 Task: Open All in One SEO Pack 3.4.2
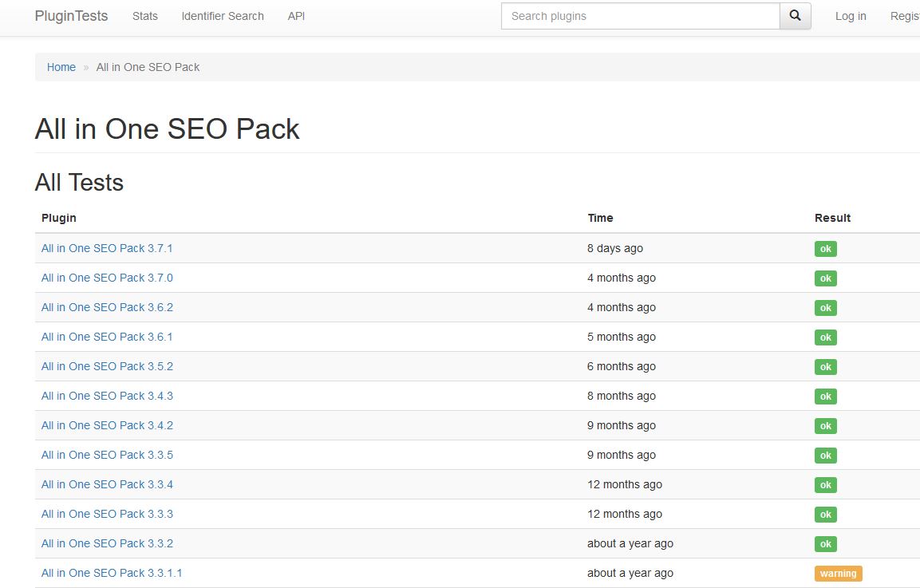click(x=107, y=425)
